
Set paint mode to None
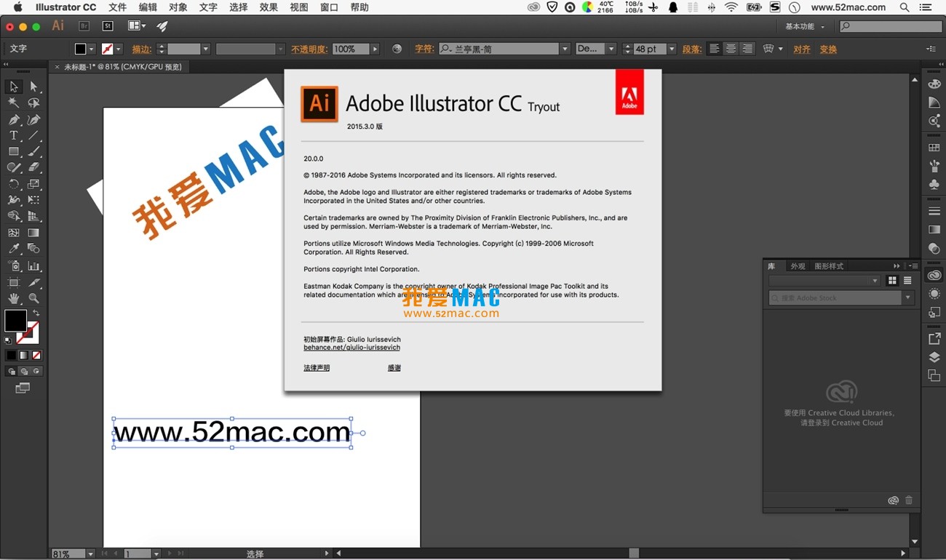pyautogui.click(x=36, y=356)
